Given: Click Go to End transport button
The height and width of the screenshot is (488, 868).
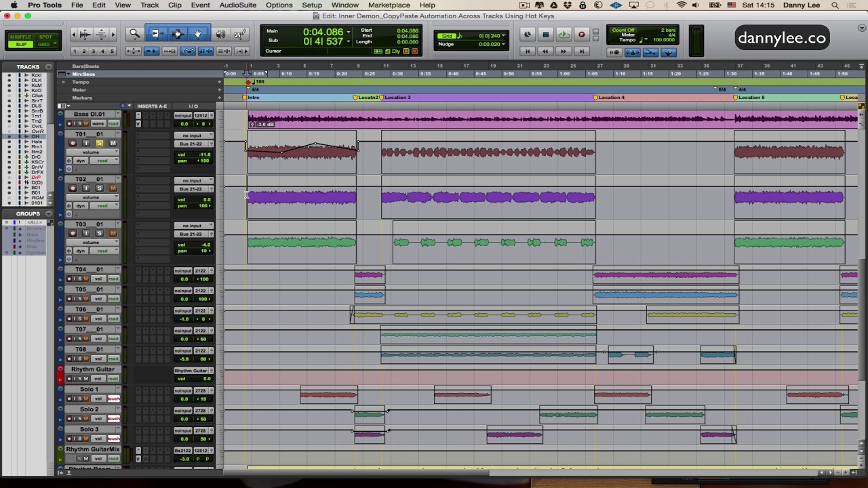Looking at the screenshot, I should coord(581,52).
